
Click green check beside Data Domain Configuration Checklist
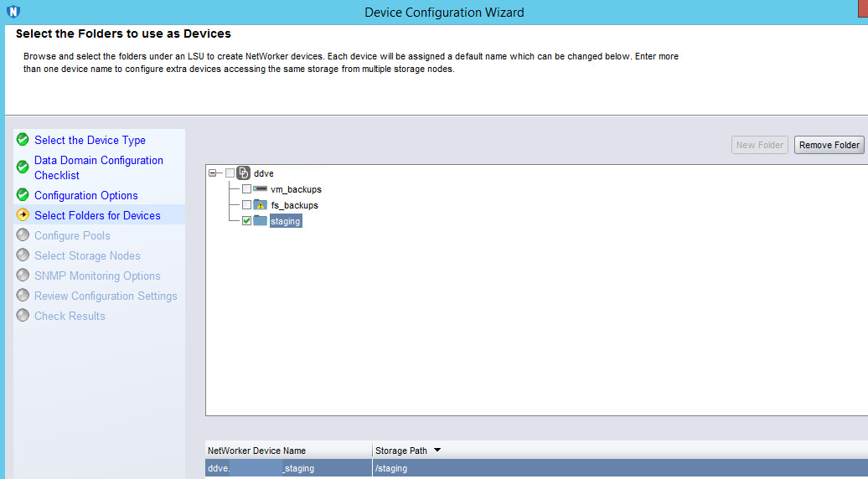(23, 167)
